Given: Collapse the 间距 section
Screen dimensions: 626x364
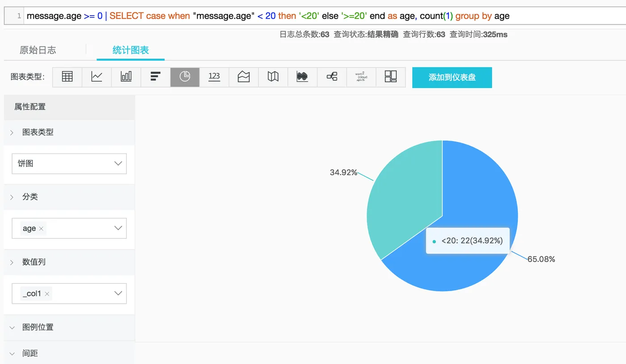Looking at the screenshot, I should 69,353.
